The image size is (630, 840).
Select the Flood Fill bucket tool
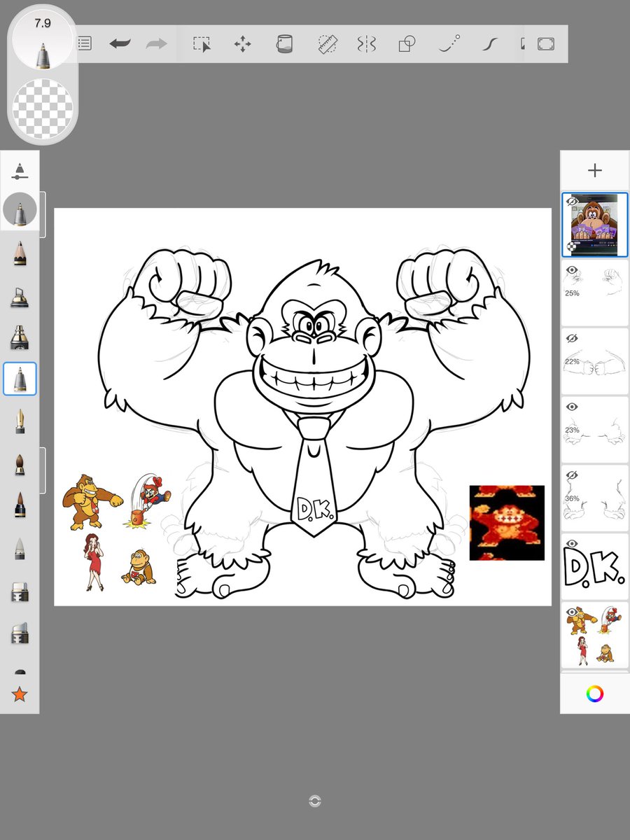tap(283, 44)
